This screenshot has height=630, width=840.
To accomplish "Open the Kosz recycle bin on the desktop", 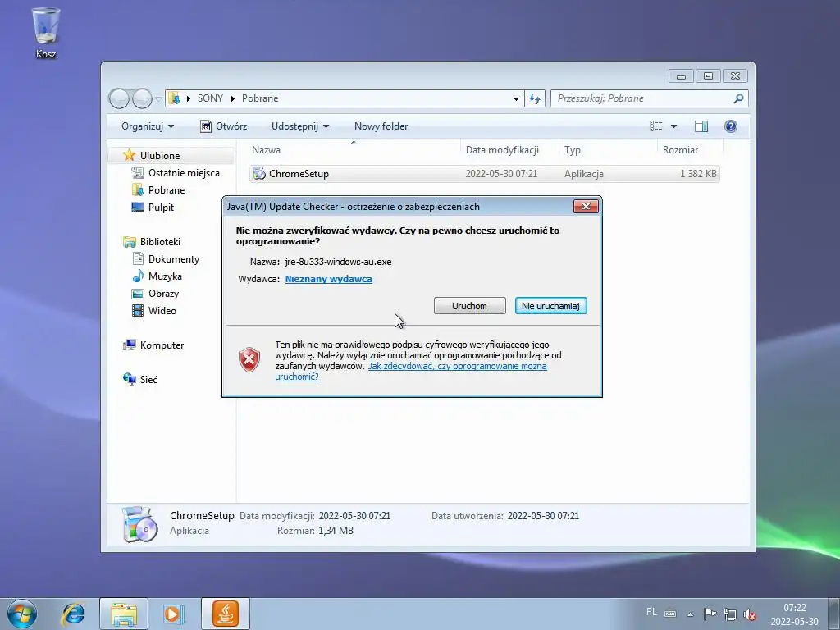I will pyautogui.click(x=46, y=32).
